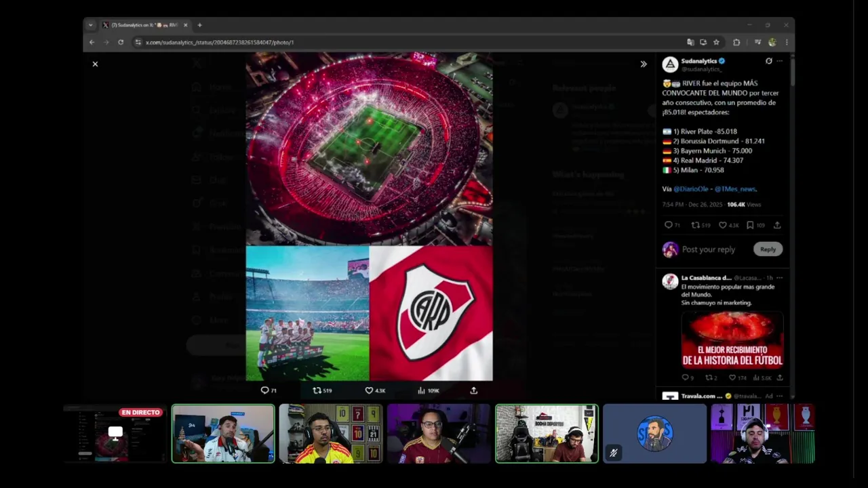Viewport: 868px width, 488px height.
Task: Like the post via heart under photo
Action: [369, 390]
